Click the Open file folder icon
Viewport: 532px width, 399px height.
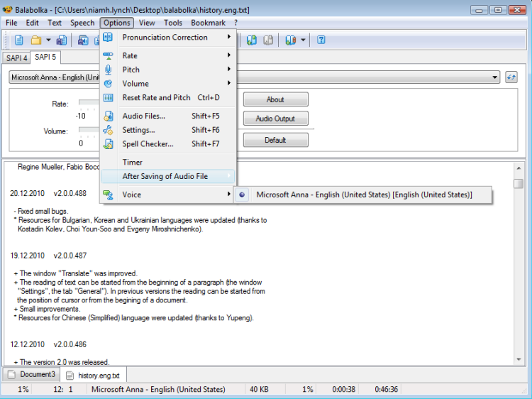pyautogui.click(x=36, y=40)
